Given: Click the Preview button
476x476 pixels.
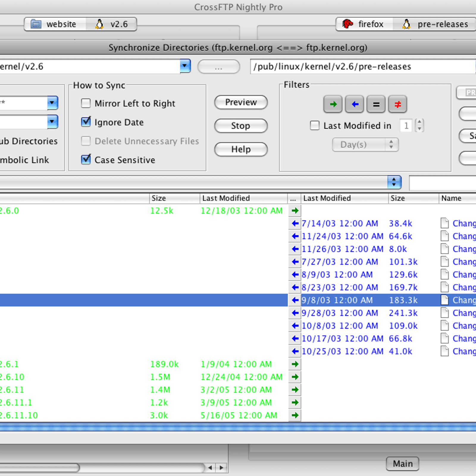Looking at the screenshot, I should [241, 102].
